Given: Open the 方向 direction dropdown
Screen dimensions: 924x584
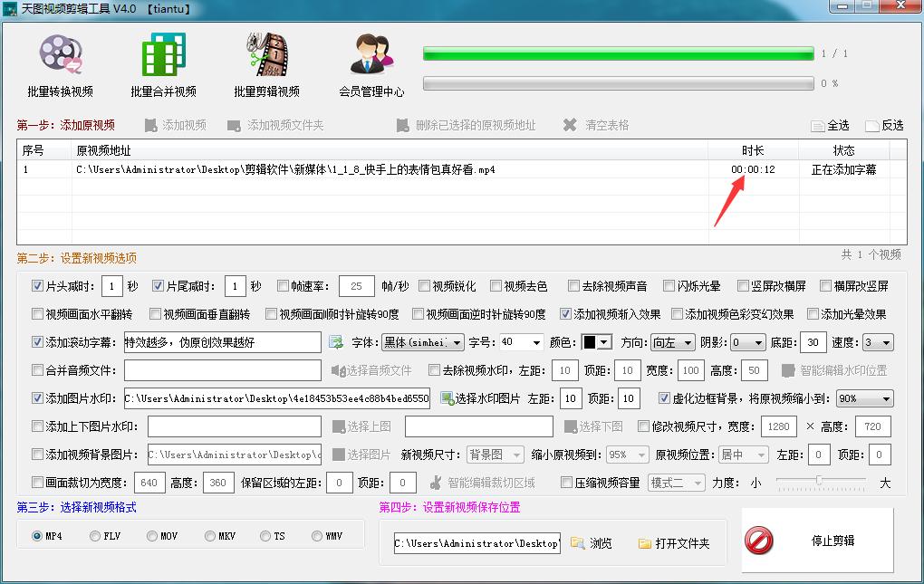Looking at the screenshot, I should [673, 342].
